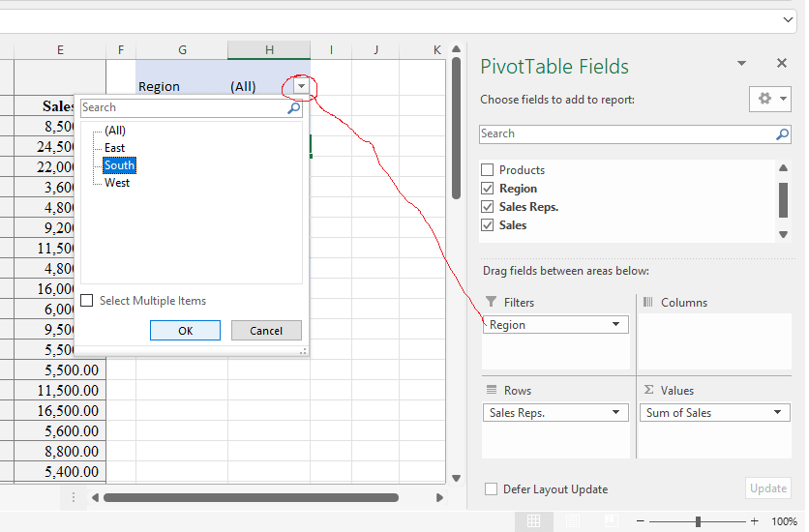Open PivotTable Fields task pane options arrow
Screen dimensions: 809x532
(x=741, y=64)
